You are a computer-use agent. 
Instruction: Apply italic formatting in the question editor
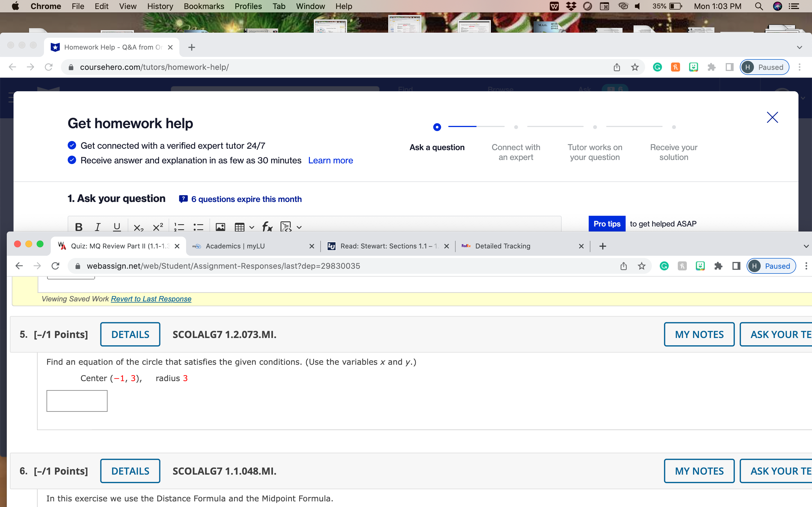click(x=97, y=227)
